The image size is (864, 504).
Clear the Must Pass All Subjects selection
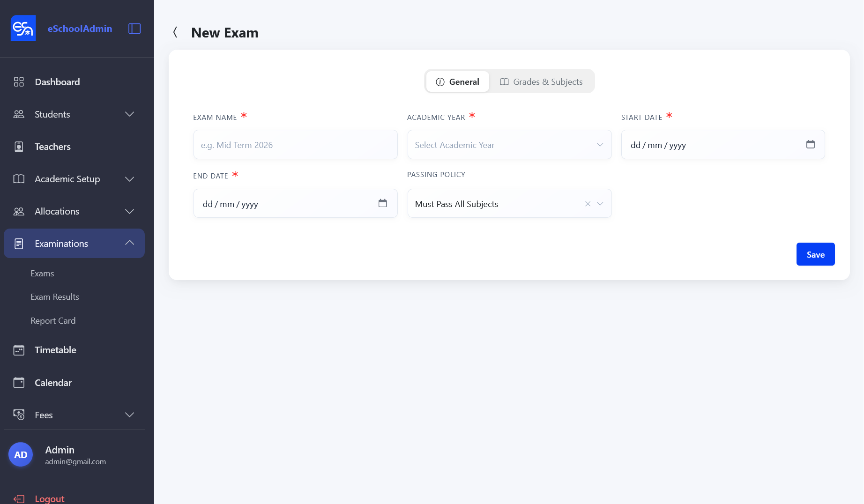coord(588,204)
